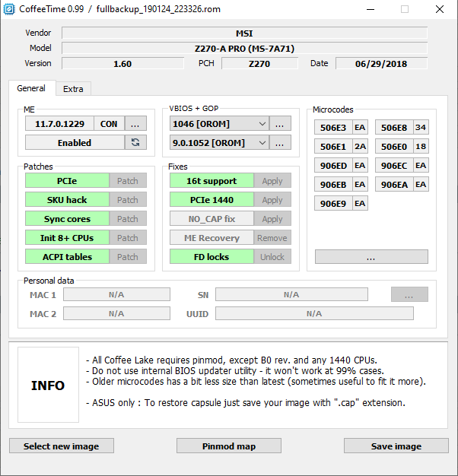Click the ellipsis button next to VBIOS dropdown
Screen dimensions: 458x476
280,123
